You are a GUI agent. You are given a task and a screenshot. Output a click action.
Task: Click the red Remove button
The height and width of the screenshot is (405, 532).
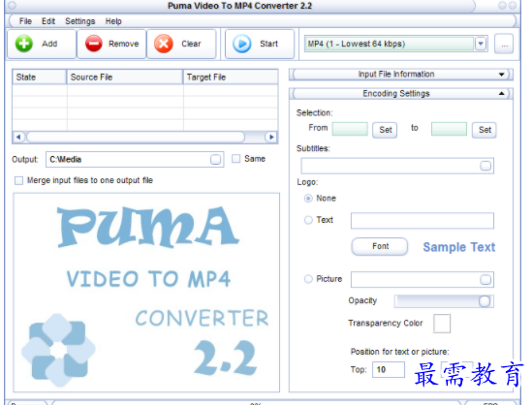click(112, 44)
